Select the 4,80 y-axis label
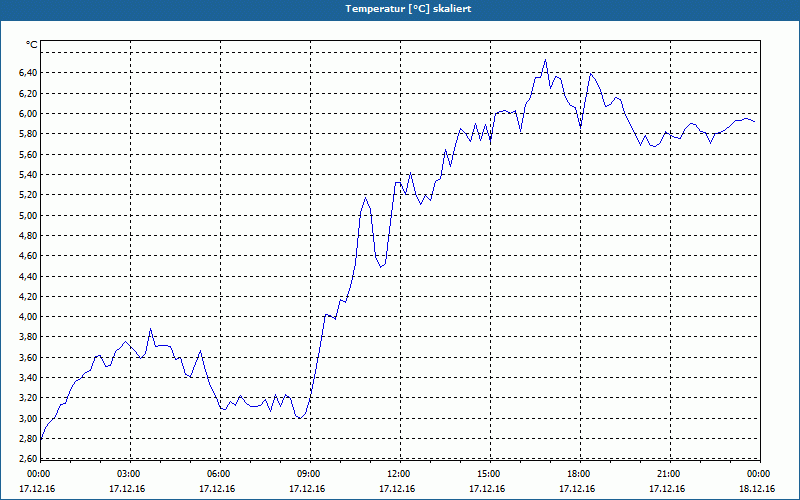Image resolution: width=800 pixels, height=500 pixels. (x=28, y=236)
